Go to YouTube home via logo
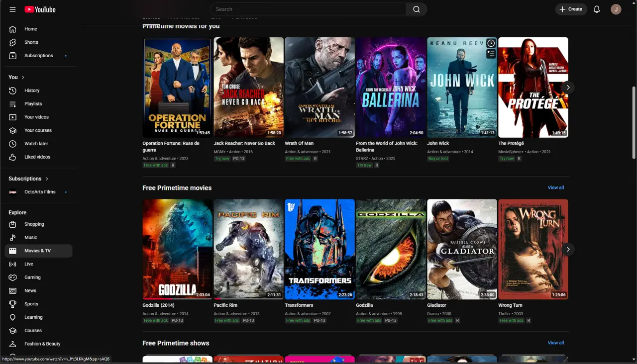The image size is (637, 364). coord(40,9)
